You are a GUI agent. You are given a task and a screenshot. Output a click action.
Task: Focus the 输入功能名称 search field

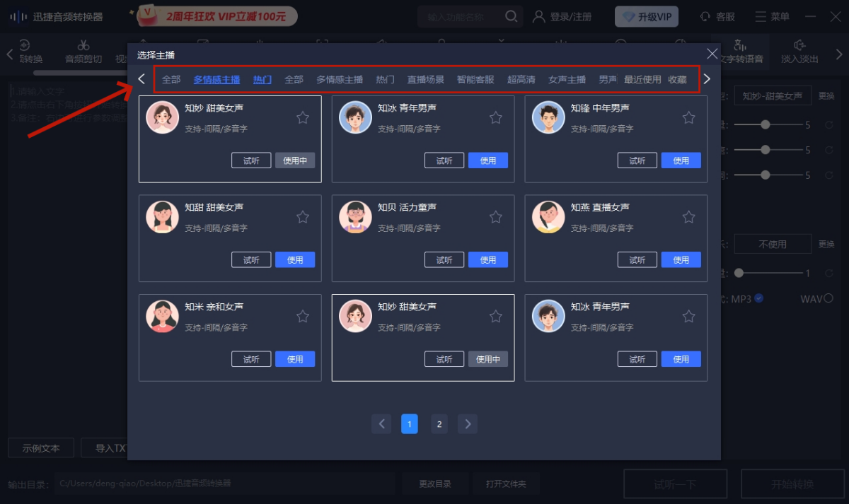(x=461, y=16)
